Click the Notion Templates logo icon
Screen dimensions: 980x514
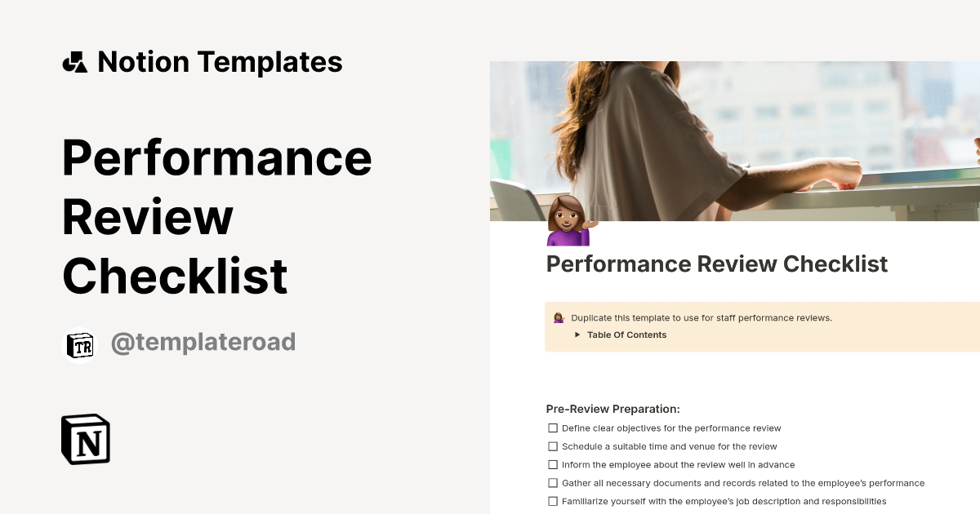pos(76,61)
